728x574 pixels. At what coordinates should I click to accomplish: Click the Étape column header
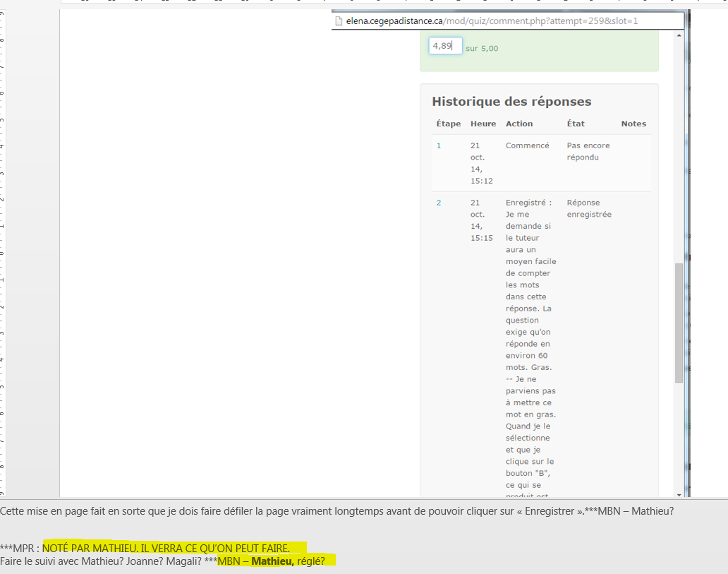point(448,124)
